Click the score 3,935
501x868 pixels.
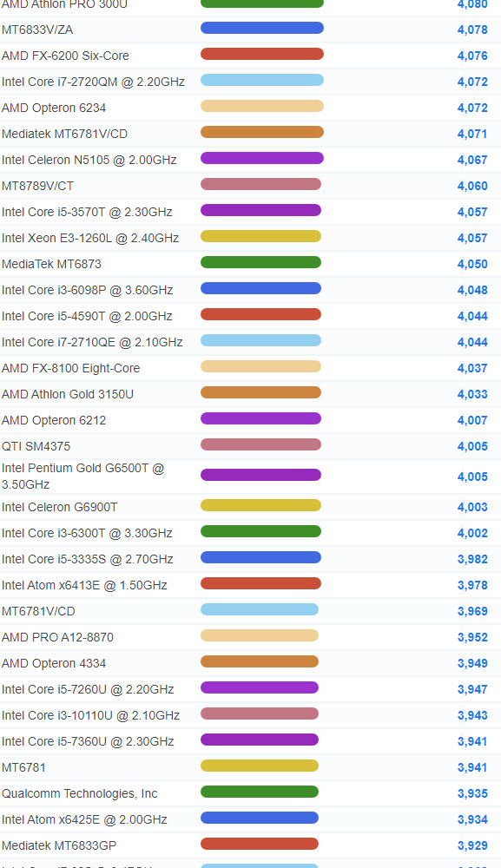(472, 793)
